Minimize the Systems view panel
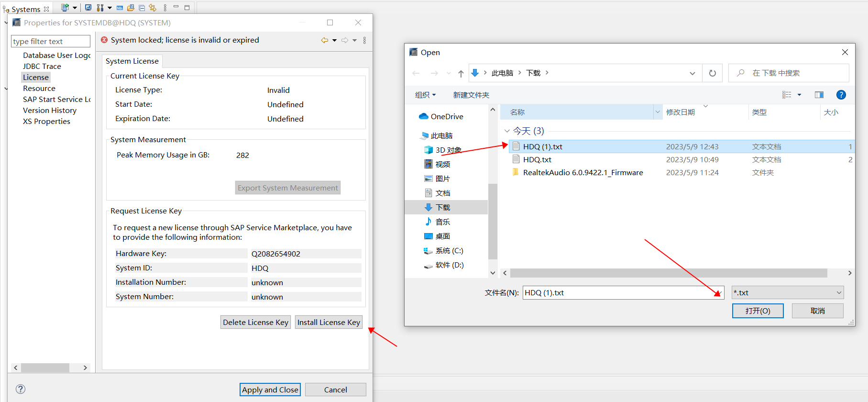 point(176,7)
